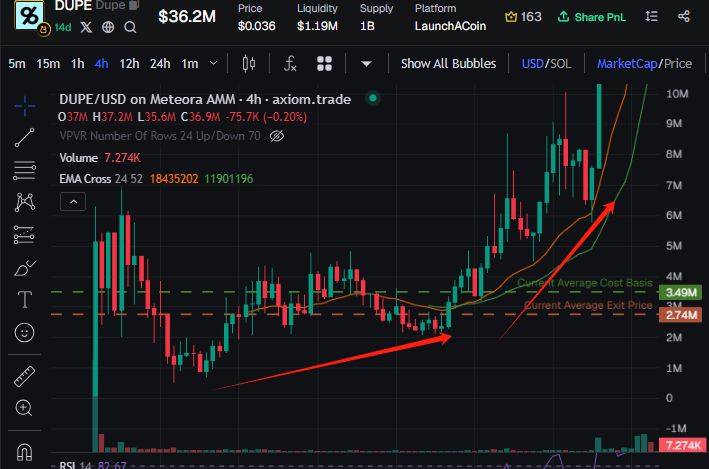Open the candlestick chart type selector

point(249,63)
